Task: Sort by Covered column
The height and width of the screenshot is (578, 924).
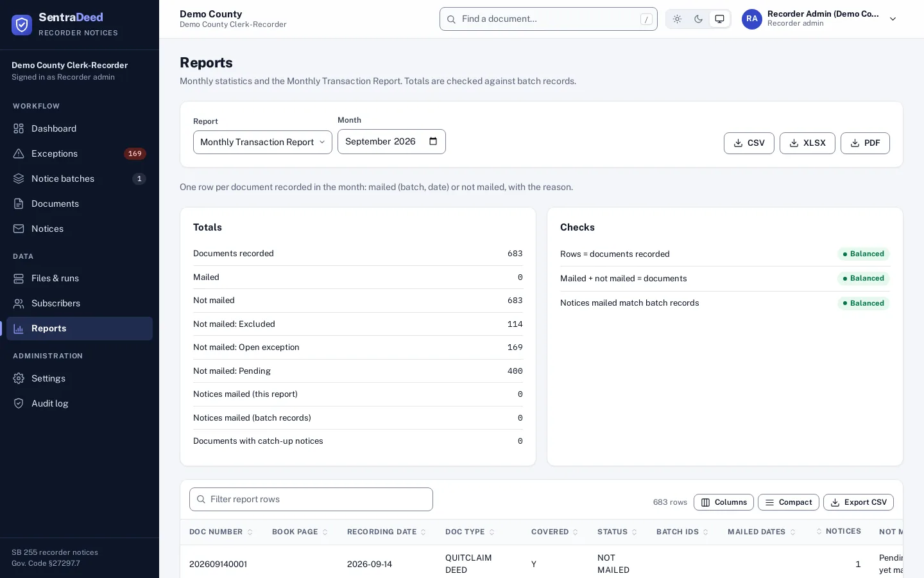Action: point(555,532)
